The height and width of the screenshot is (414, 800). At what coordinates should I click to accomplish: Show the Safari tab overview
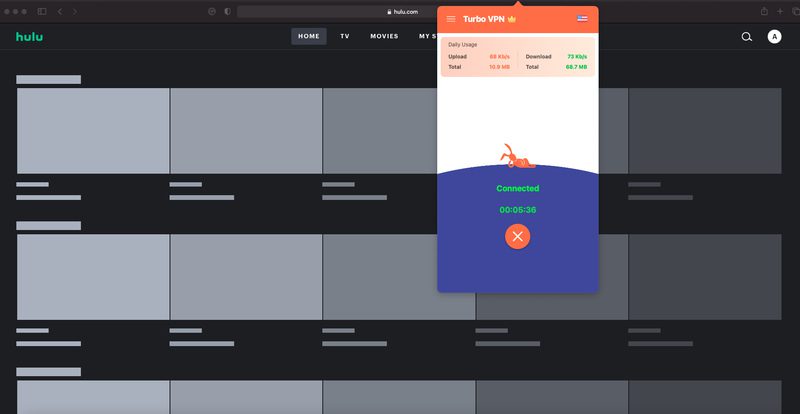[x=795, y=11]
